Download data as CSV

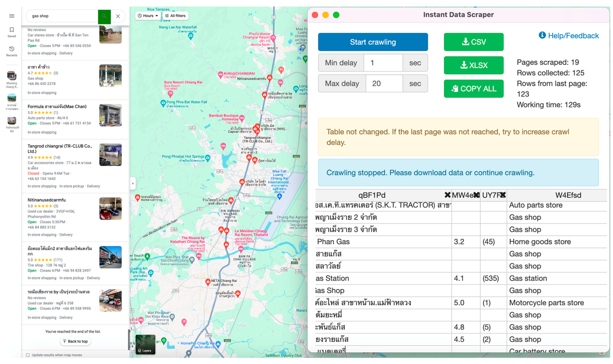(473, 42)
